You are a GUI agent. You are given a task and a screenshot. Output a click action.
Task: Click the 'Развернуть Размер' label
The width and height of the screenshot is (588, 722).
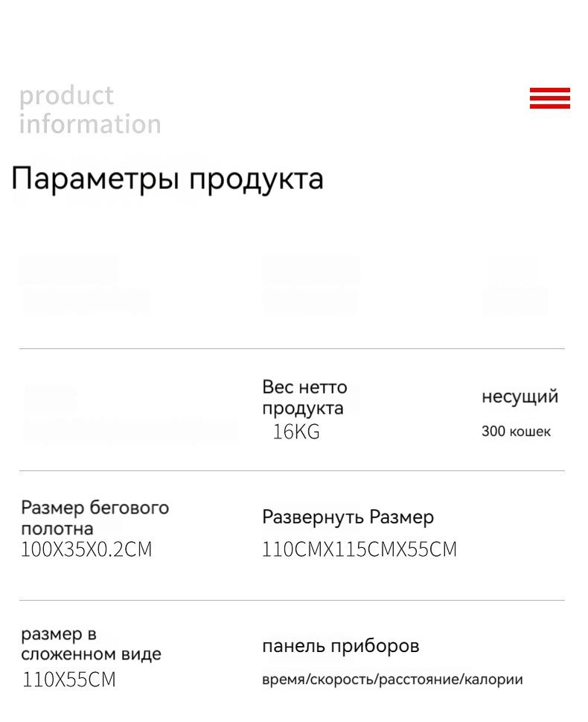click(348, 517)
